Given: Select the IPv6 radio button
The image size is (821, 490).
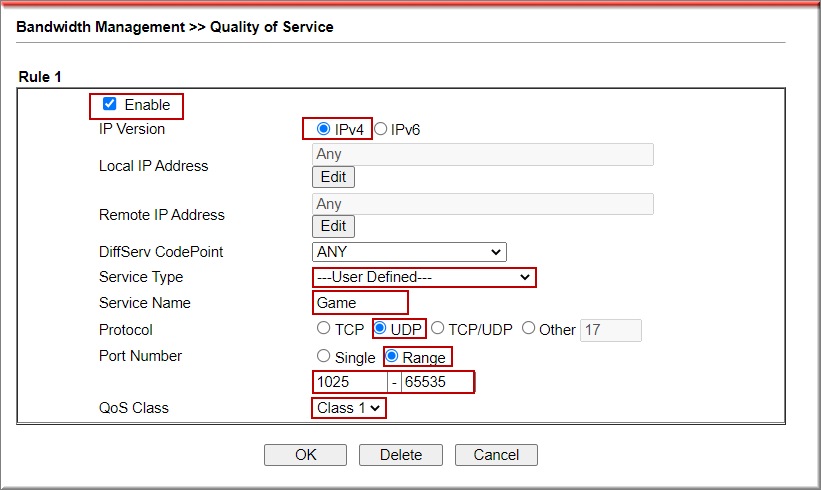Looking at the screenshot, I should tap(380, 129).
